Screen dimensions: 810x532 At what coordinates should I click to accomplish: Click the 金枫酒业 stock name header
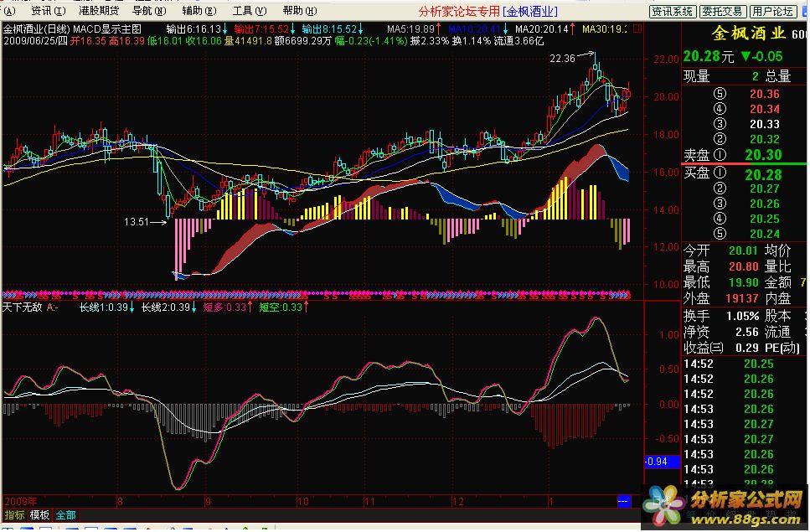(749, 34)
